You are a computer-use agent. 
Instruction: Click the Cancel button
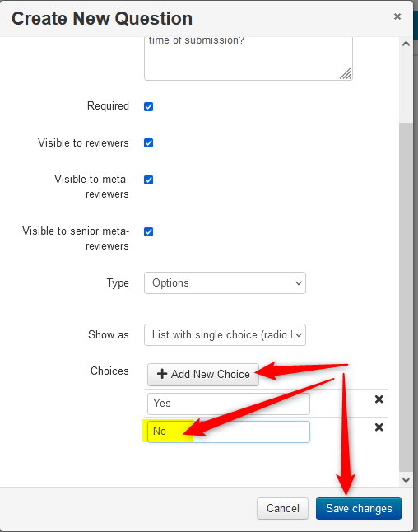click(x=282, y=509)
